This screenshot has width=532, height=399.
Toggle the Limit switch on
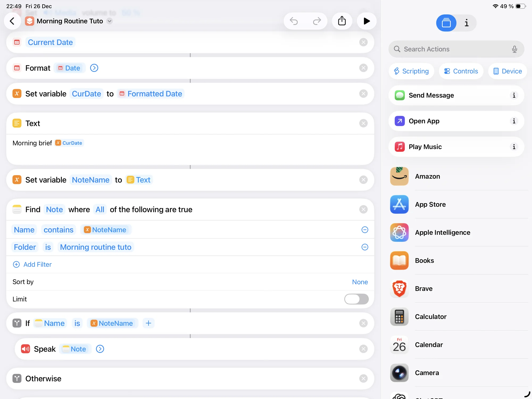[x=356, y=299]
